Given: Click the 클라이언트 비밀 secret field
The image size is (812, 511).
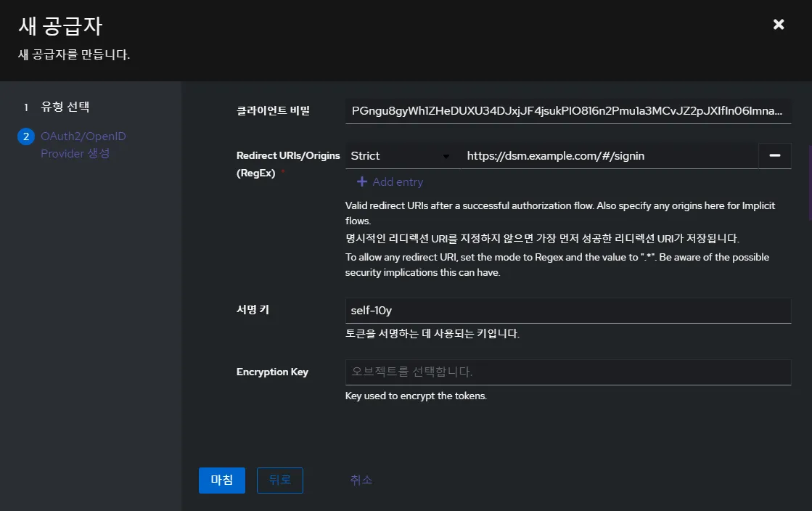Looking at the screenshot, I should coord(568,110).
